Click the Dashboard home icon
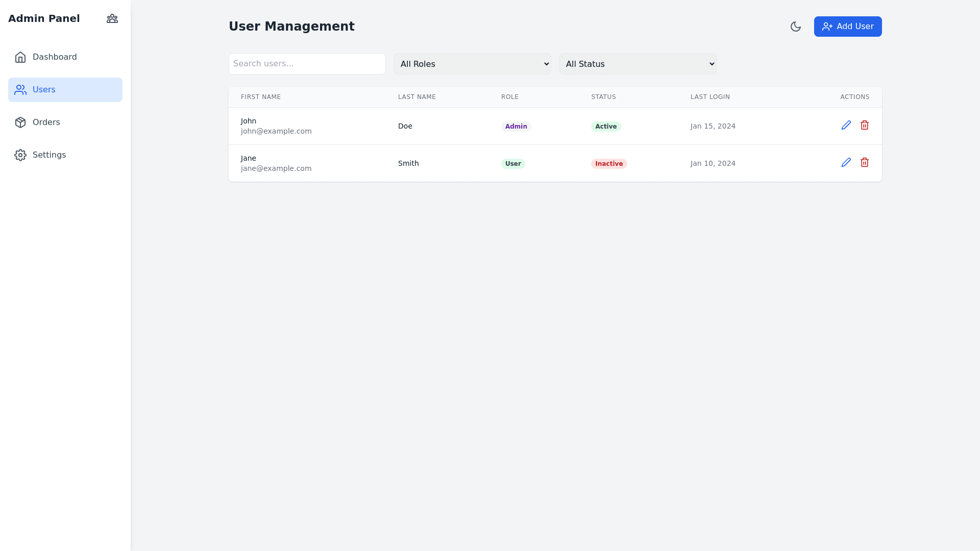Image resolution: width=980 pixels, height=551 pixels. coord(20,57)
